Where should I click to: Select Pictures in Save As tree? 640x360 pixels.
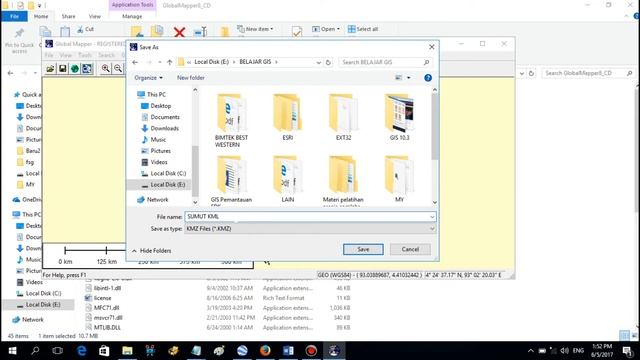[x=160, y=151]
